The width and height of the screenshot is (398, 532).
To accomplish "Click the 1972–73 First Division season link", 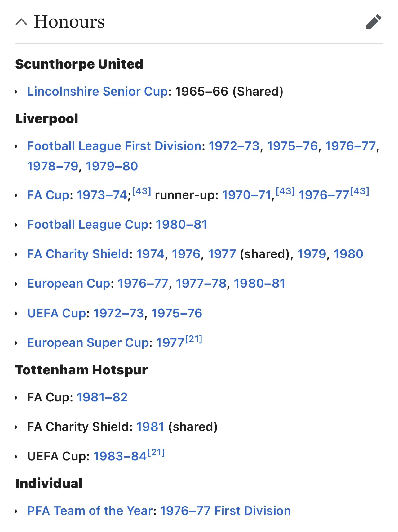I will pos(234,146).
